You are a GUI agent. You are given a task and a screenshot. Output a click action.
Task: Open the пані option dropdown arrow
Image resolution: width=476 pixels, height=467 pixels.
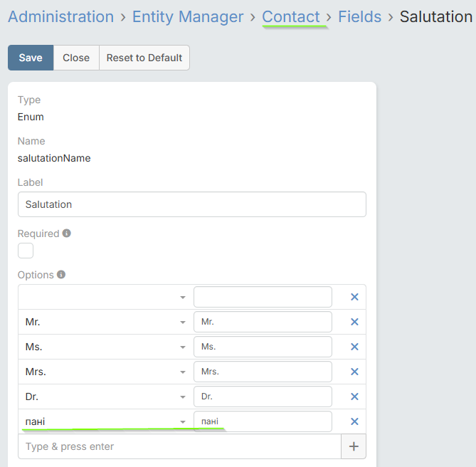[x=182, y=421]
